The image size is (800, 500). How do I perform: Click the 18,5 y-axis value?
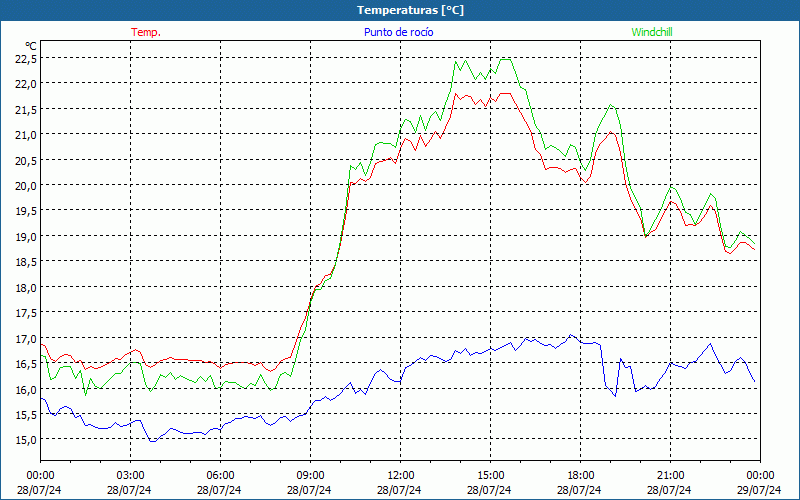coord(26,262)
